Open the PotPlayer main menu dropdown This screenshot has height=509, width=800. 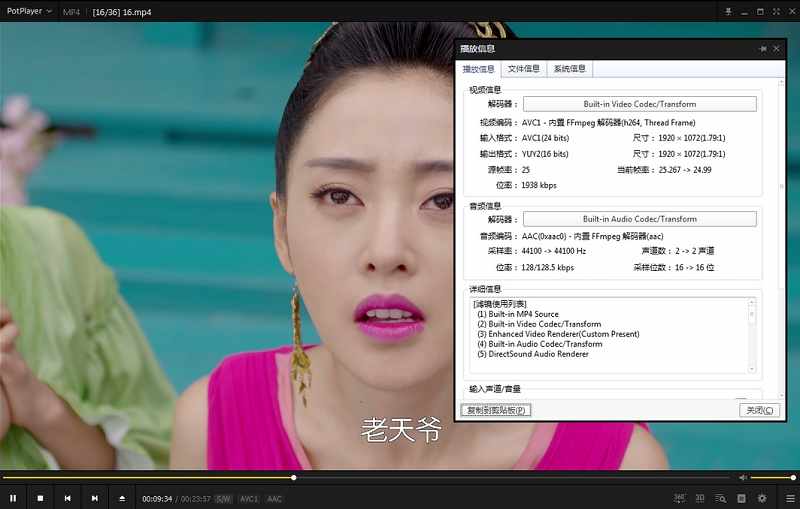(27, 11)
